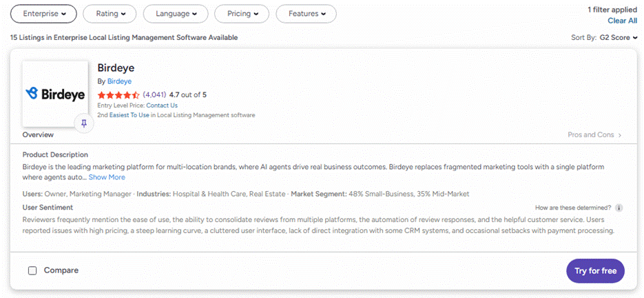Viewport: 644px width, 298px height.
Task: Click the star rating icons for Birdeye
Action: 118,95
